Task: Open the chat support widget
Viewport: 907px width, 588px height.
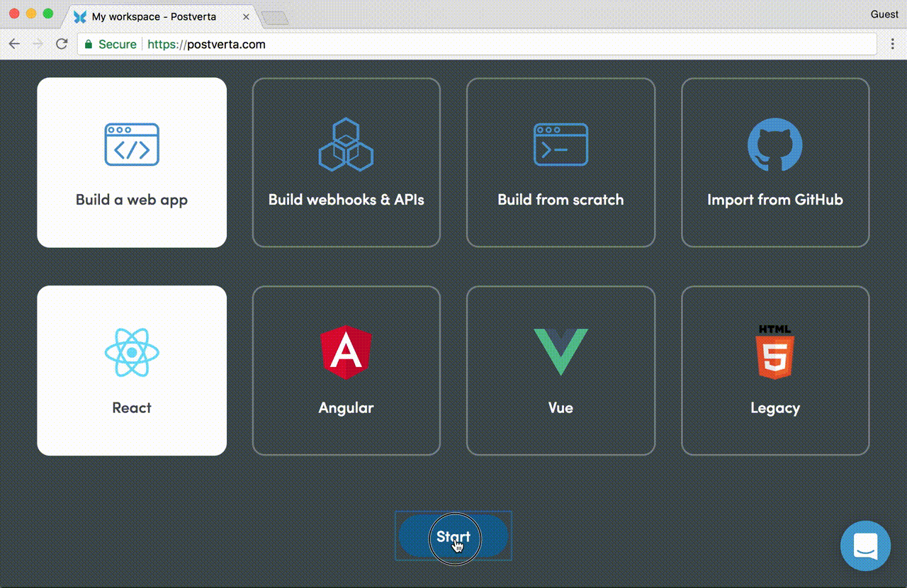Action: click(865, 546)
